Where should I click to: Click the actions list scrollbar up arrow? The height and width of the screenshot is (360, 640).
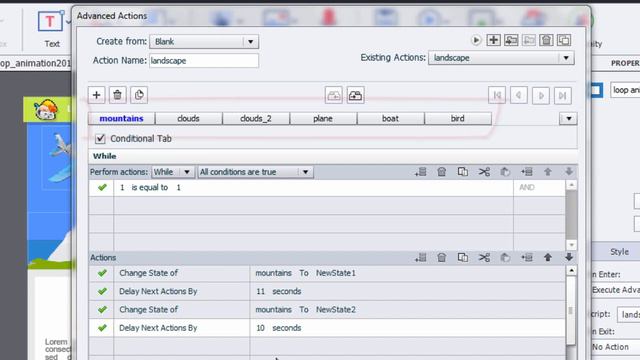click(x=571, y=271)
